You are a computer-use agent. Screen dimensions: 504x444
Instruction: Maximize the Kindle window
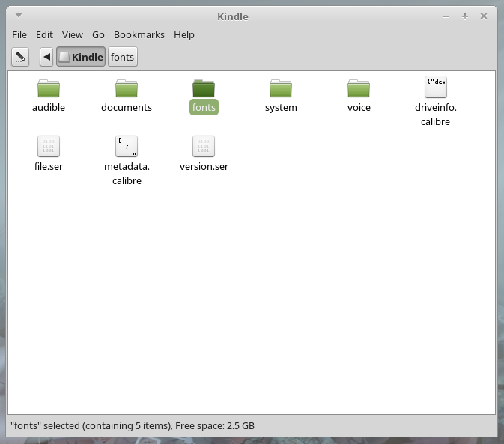[465, 16]
